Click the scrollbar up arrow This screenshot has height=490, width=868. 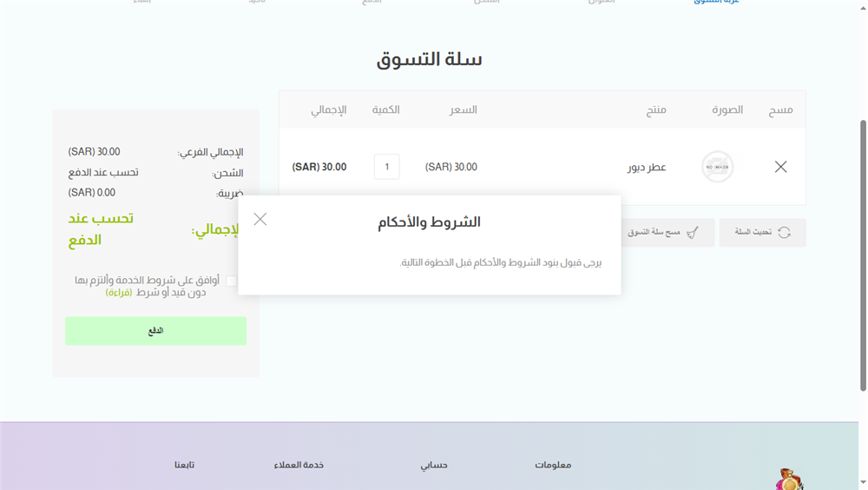(x=862, y=5)
